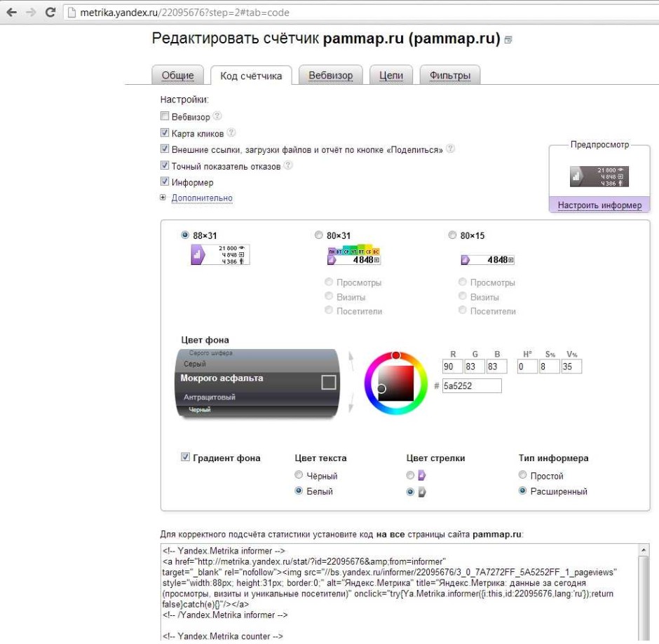Click the hue ring handle on color wheel

(396, 355)
